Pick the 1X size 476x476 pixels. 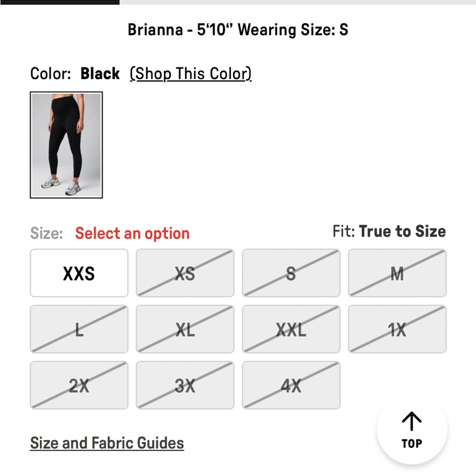click(x=397, y=329)
